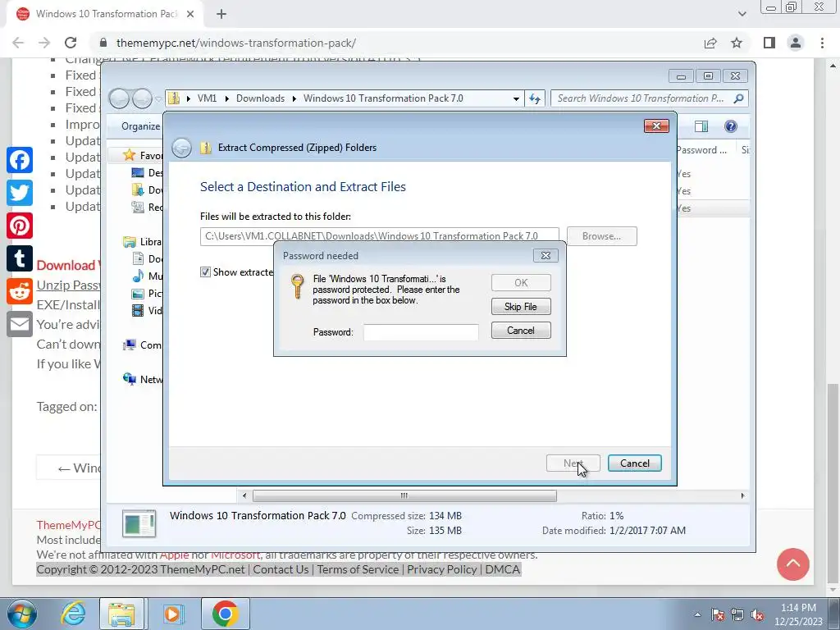Cancel the Extract wizard
The image size is (840, 630).
click(x=634, y=463)
